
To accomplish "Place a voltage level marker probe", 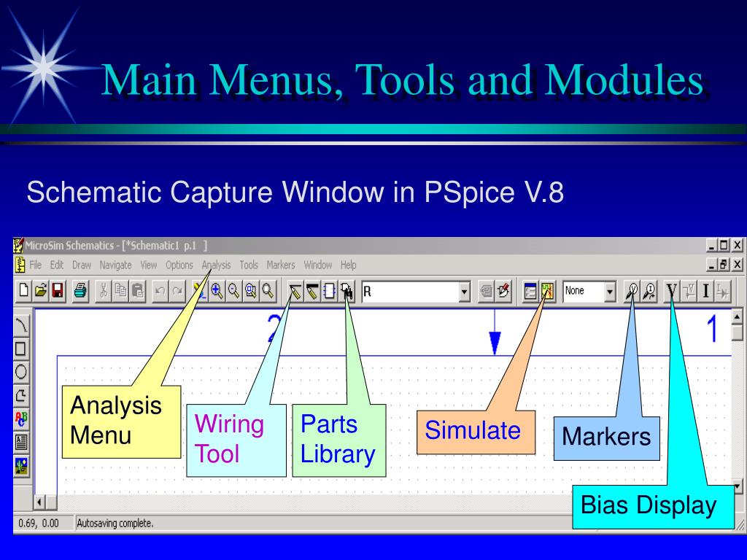I will [x=632, y=291].
